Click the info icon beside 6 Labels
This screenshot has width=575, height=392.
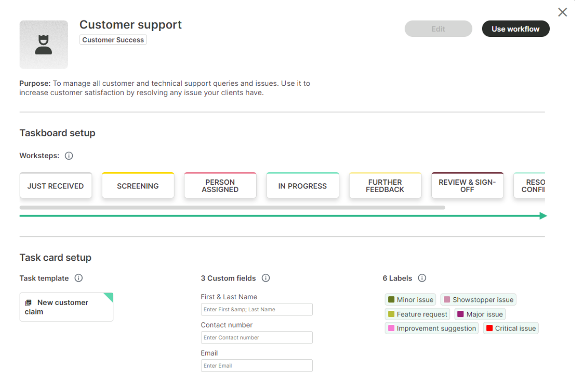point(422,278)
